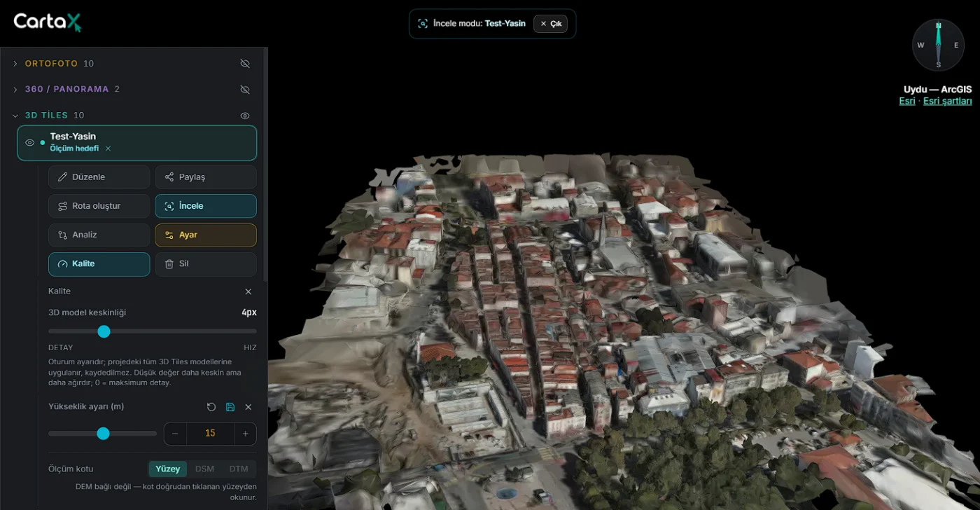The width and height of the screenshot is (980, 510).
Task: Toggle ORTOFOTO group visibility
Action: (x=245, y=64)
